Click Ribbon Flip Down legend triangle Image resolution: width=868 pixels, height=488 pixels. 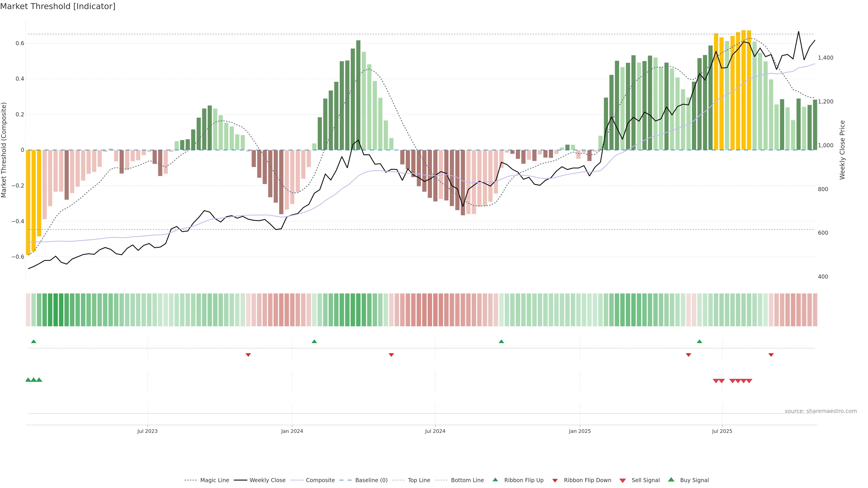(555, 481)
